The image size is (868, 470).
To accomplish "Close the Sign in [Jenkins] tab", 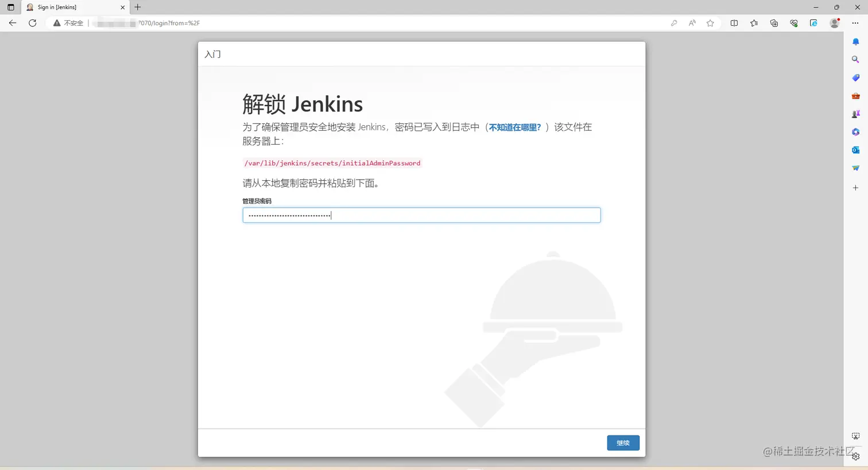I will 122,7.
